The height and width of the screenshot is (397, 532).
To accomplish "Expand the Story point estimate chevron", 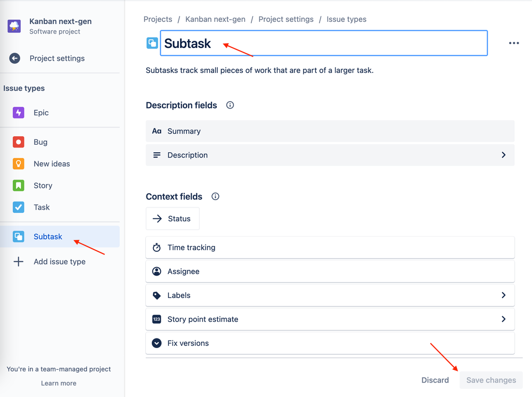I will [503, 319].
